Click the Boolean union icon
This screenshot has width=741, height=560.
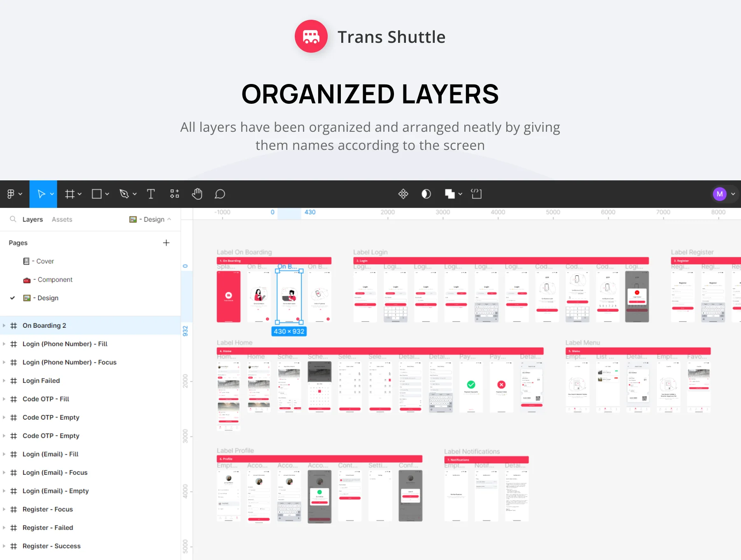(x=450, y=194)
